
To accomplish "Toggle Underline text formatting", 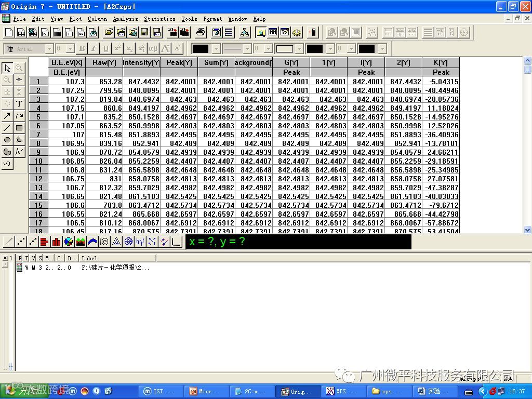I will [x=105, y=48].
